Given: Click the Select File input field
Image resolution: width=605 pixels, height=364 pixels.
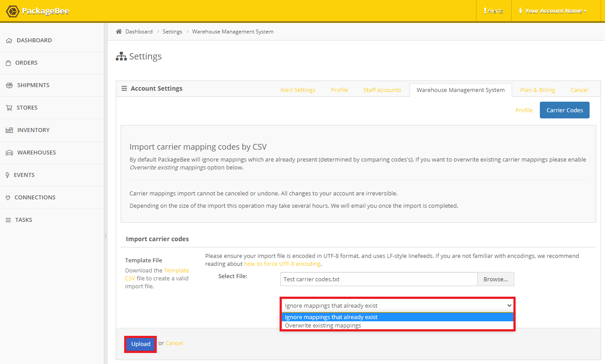Looking at the screenshot, I should click(379, 279).
